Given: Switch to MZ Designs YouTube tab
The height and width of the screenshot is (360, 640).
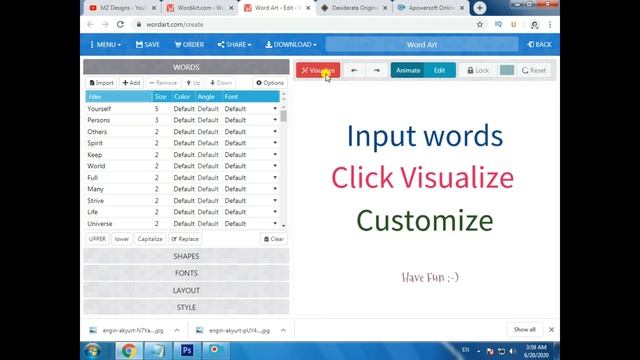Looking at the screenshot, I should coord(123,8).
